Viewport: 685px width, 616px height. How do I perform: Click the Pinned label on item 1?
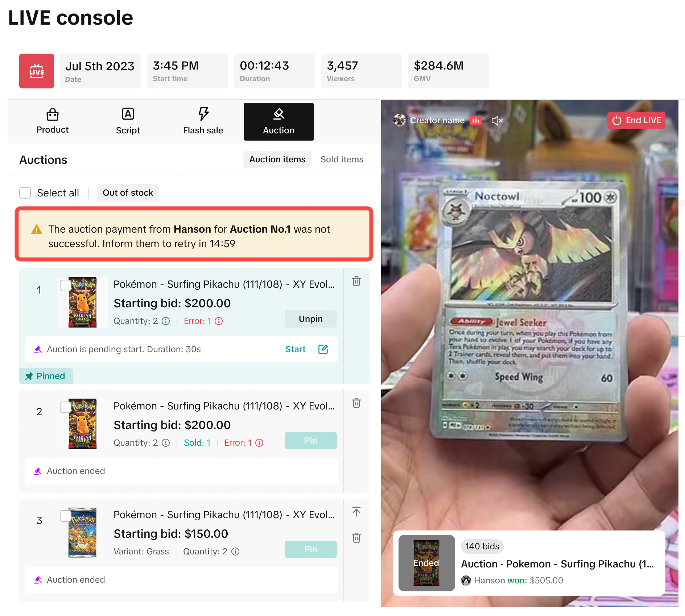click(46, 376)
